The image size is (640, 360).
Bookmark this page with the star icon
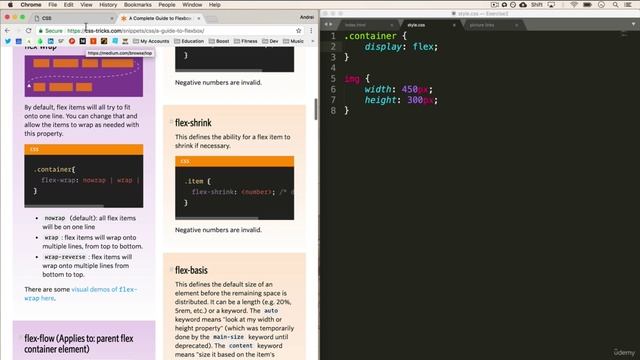coord(298,31)
